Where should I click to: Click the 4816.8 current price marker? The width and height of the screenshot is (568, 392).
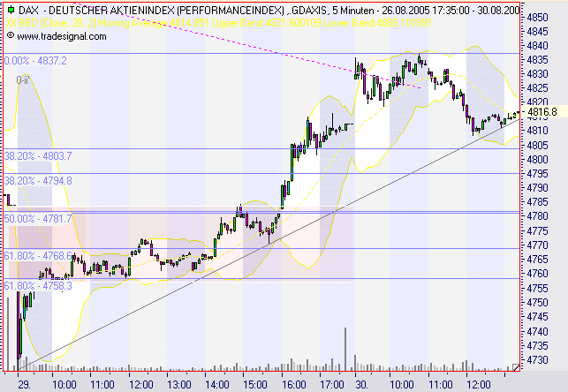541,112
